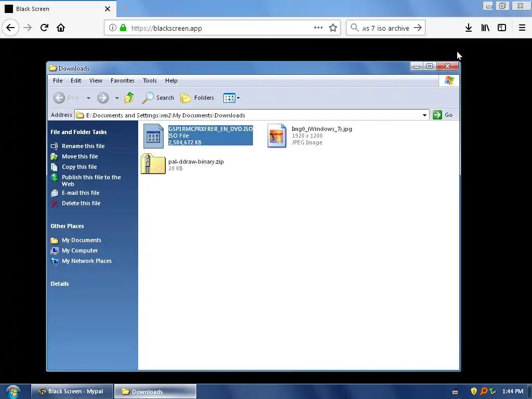Toggle the Folders pane

pos(197,98)
